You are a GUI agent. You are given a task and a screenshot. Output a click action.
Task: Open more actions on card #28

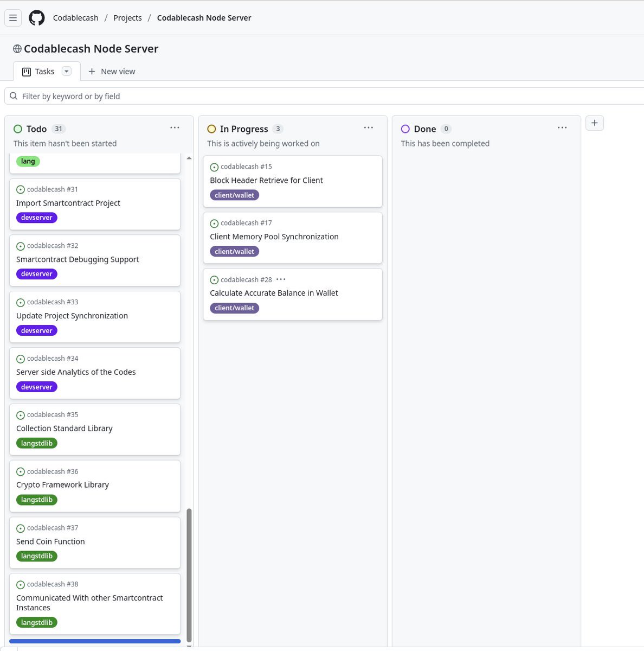coord(281,279)
